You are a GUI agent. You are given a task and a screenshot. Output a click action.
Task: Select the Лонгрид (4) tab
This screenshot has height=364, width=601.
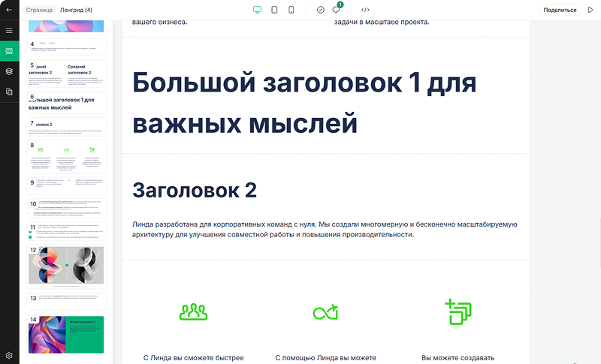coord(76,10)
